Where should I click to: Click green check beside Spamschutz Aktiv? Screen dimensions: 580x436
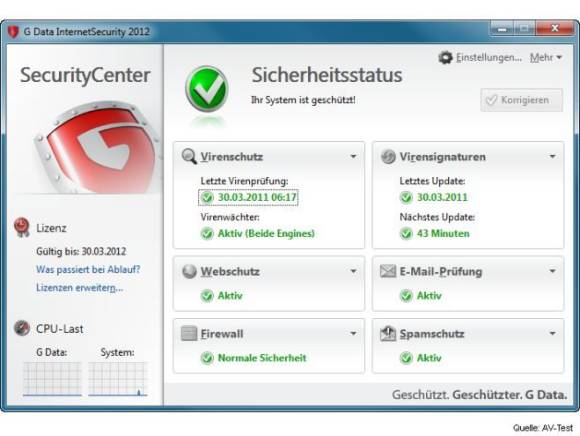(x=406, y=358)
